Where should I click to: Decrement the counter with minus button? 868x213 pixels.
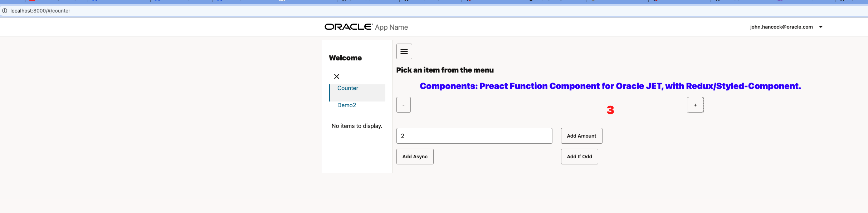[x=404, y=105]
